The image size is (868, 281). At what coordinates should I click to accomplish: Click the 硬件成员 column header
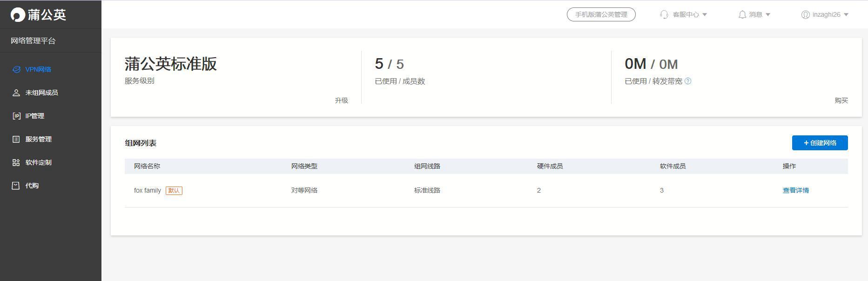coord(550,166)
